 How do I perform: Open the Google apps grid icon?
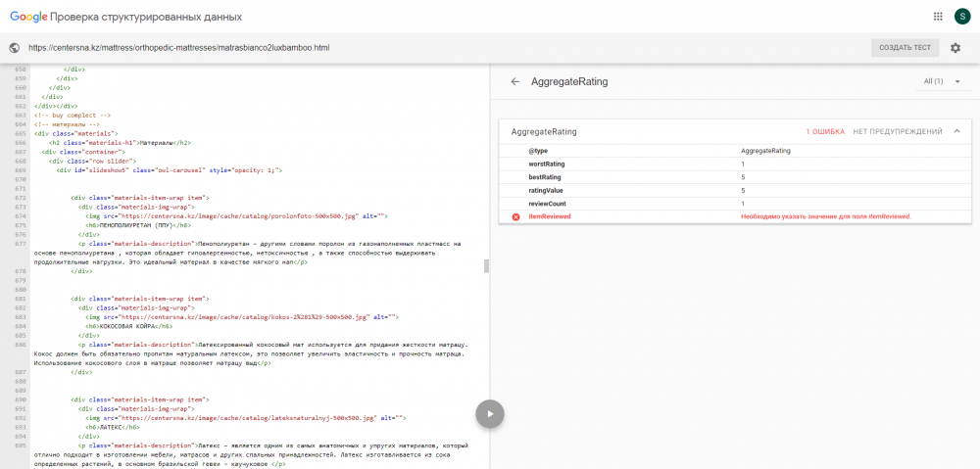(938, 17)
